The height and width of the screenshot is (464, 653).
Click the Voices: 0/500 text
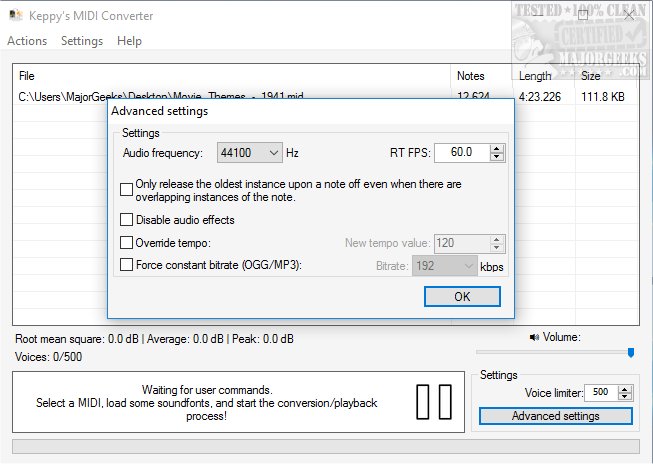48,357
